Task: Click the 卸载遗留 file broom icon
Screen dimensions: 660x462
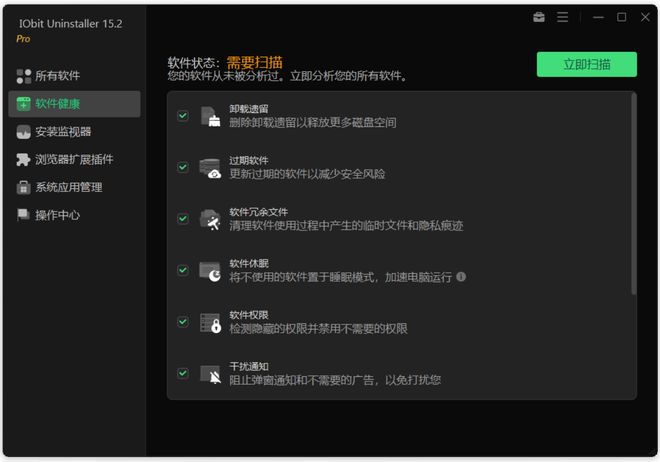Action: [x=210, y=117]
